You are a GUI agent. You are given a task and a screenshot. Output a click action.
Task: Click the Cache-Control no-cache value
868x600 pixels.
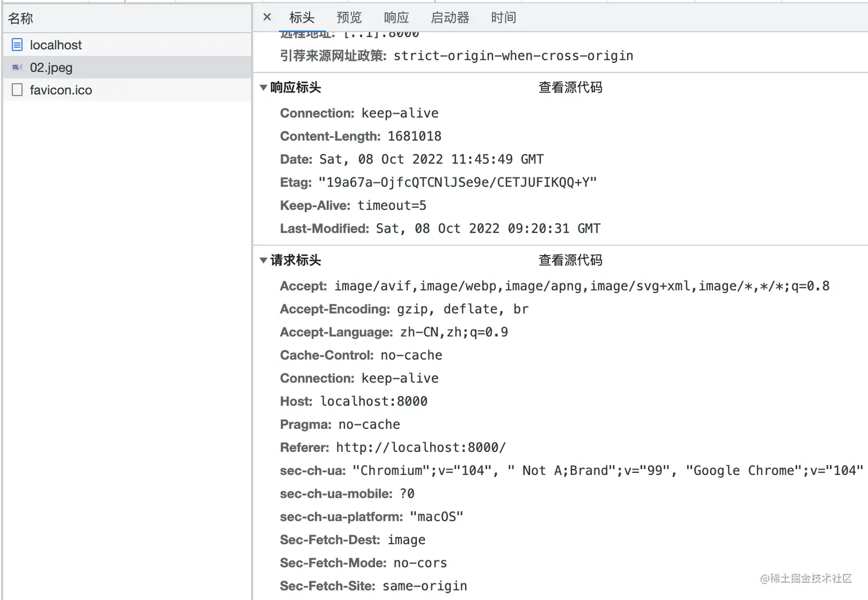point(411,355)
